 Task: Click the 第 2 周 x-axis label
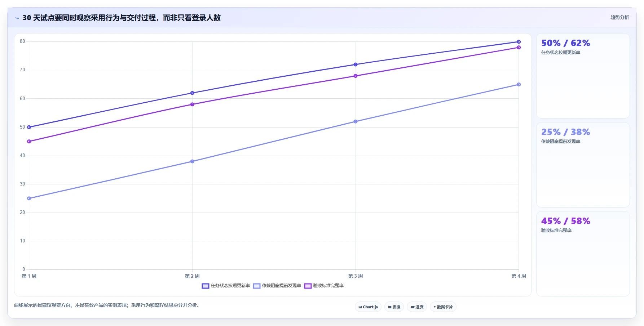click(x=192, y=276)
